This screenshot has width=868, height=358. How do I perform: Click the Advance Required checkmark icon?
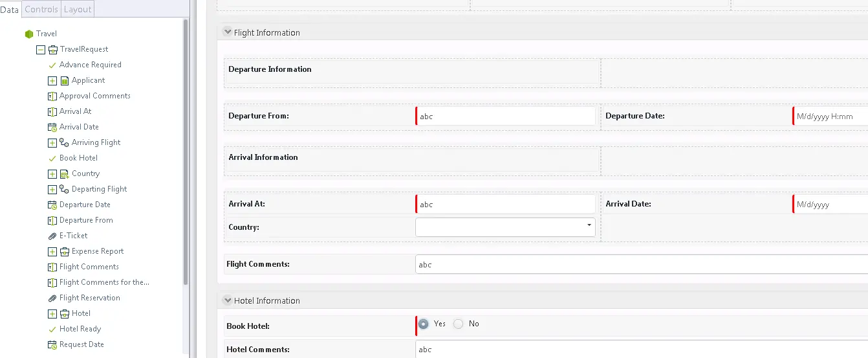52,65
